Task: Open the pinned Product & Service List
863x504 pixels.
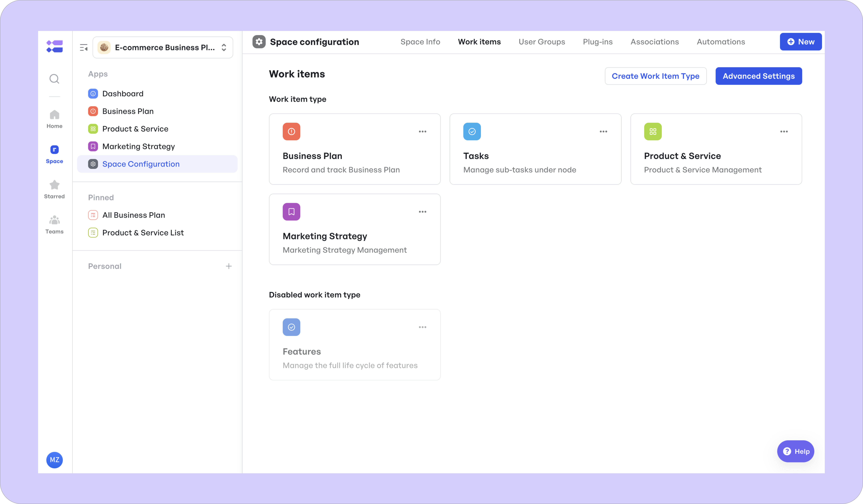Action: tap(157, 233)
